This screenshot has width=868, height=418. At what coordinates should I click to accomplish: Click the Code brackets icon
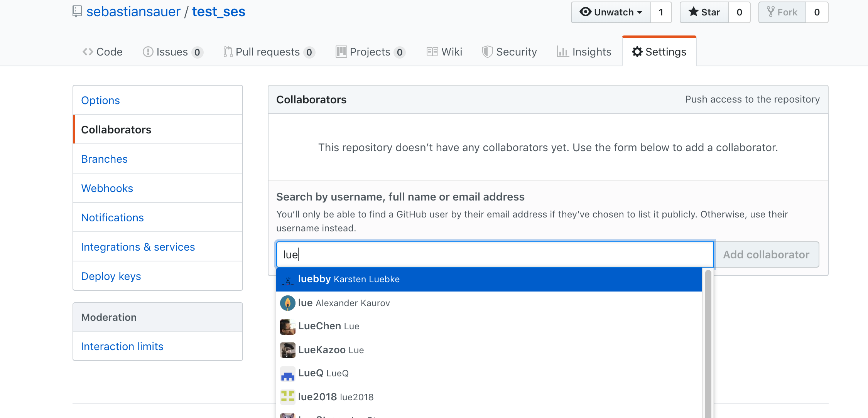click(88, 52)
